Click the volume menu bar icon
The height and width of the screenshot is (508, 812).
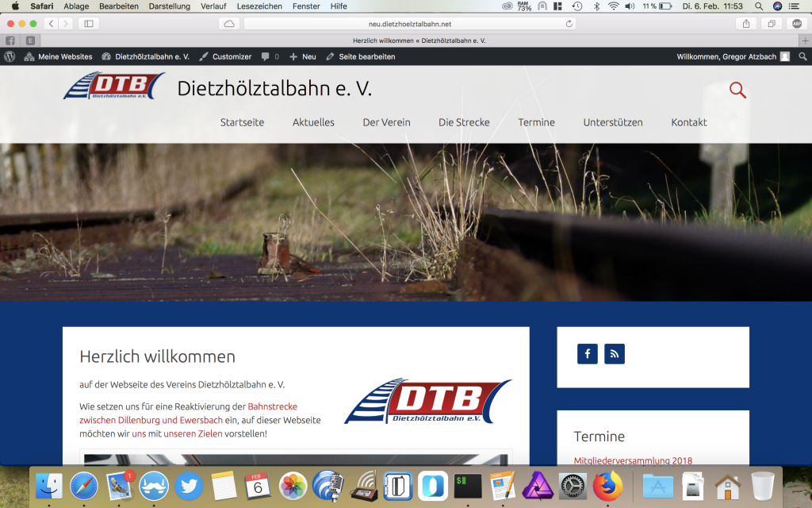pyautogui.click(x=630, y=6)
